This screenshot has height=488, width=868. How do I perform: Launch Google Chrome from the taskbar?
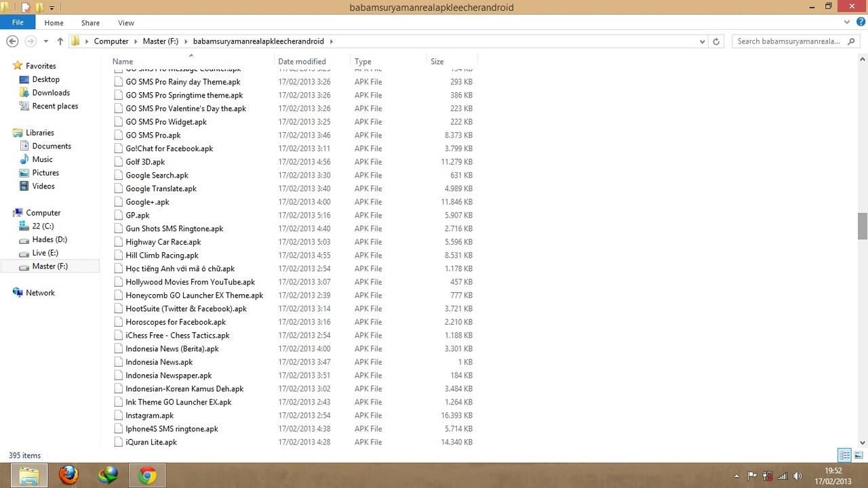(x=147, y=476)
